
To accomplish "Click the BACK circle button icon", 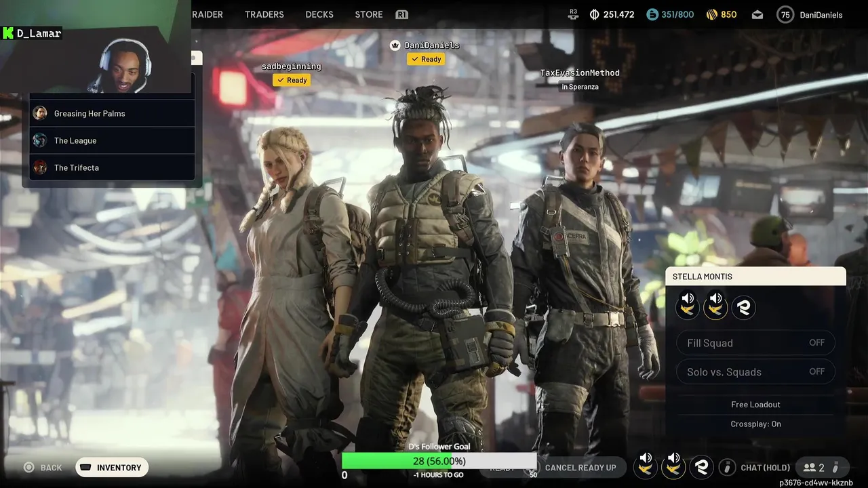I will click(28, 468).
